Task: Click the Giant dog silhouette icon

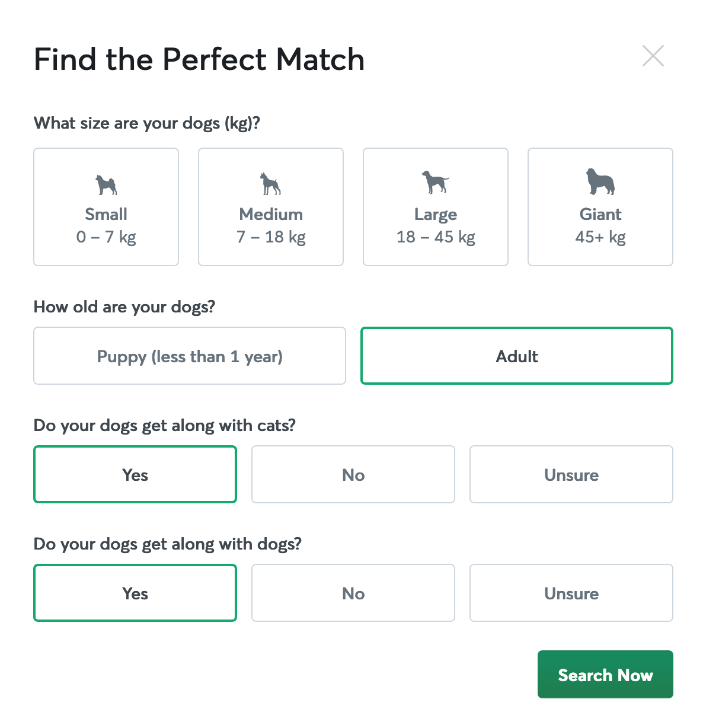Action: pyautogui.click(x=600, y=182)
